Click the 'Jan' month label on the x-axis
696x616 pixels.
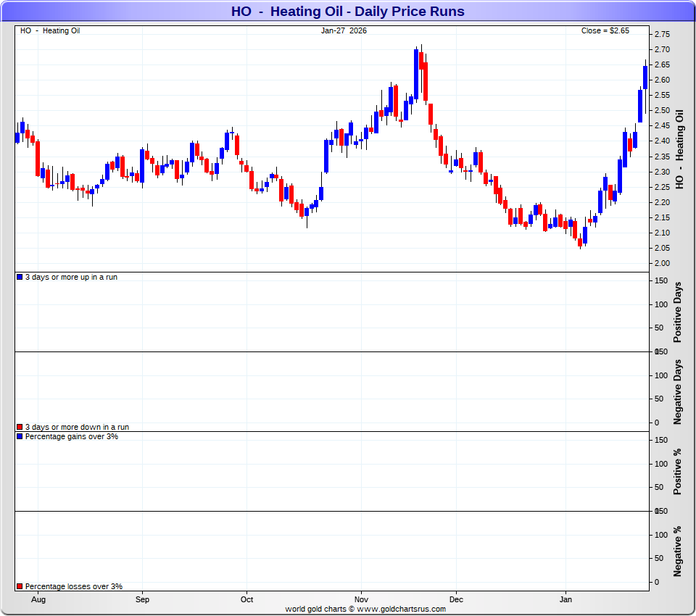click(x=566, y=600)
